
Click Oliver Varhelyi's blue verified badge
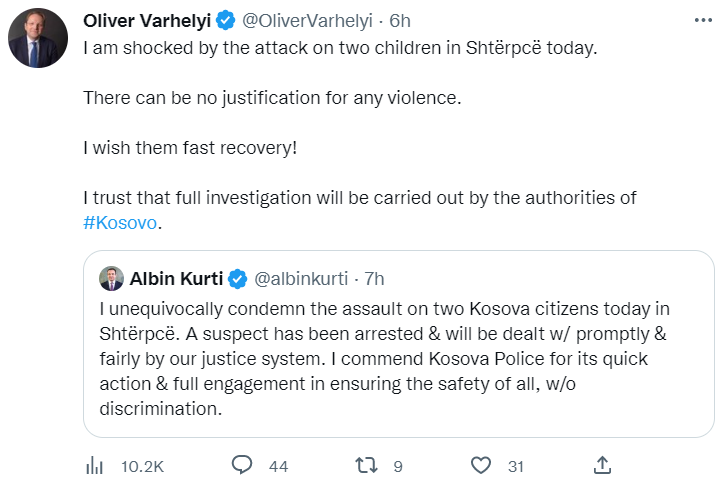[x=225, y=20]
